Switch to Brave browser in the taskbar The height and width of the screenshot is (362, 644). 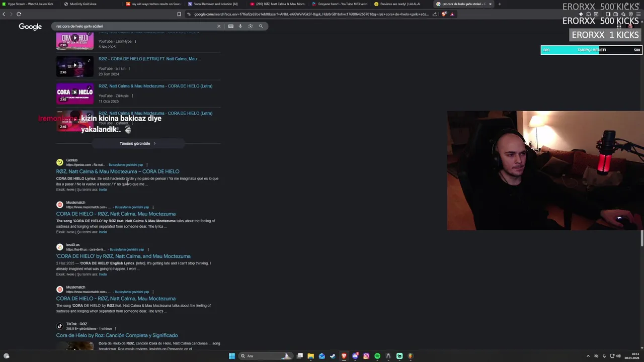coord(344,356)
